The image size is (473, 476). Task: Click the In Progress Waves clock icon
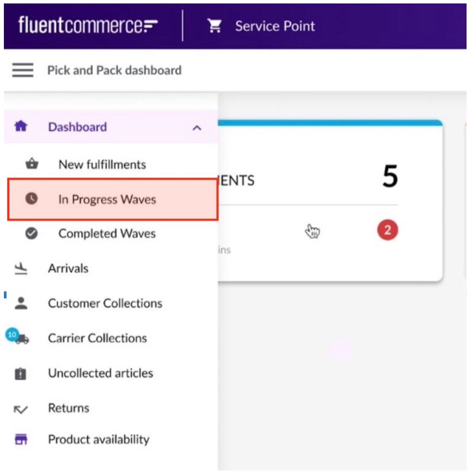click(31, 199)
